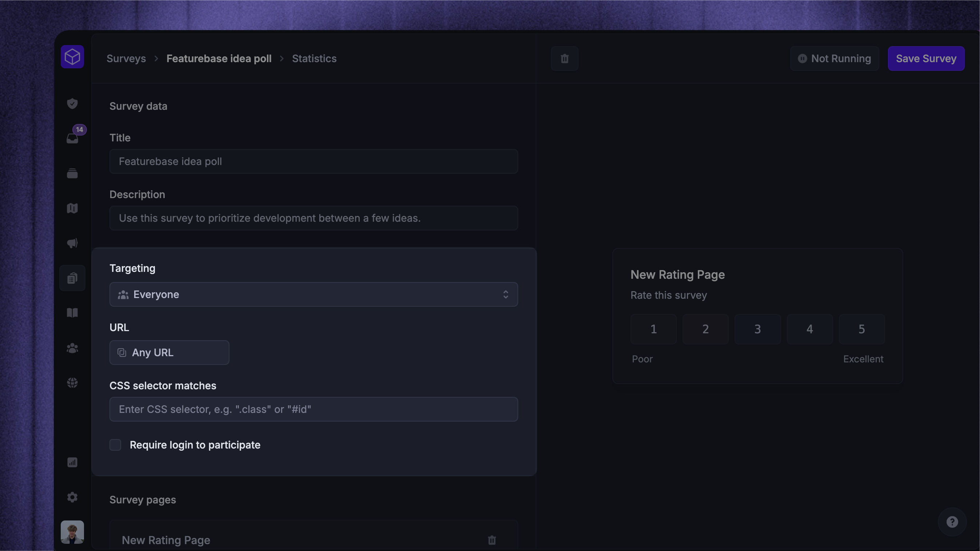Click the Featurebase cube logo icon
The image size is (980, 551).
[72, 57]
